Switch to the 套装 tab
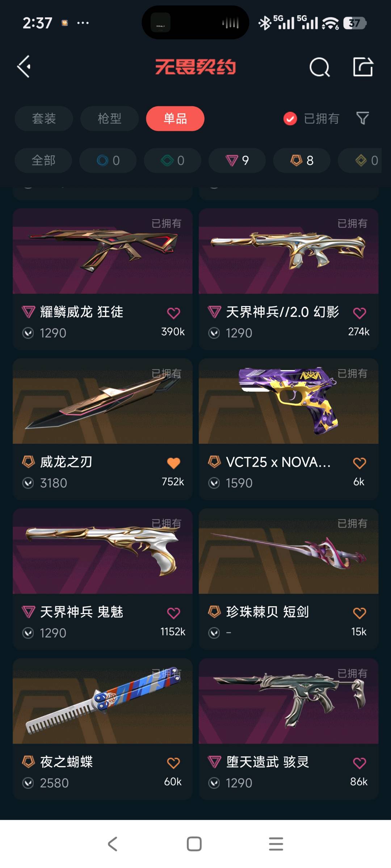This screenshot has width=391, height=868. tap(44, 119)
